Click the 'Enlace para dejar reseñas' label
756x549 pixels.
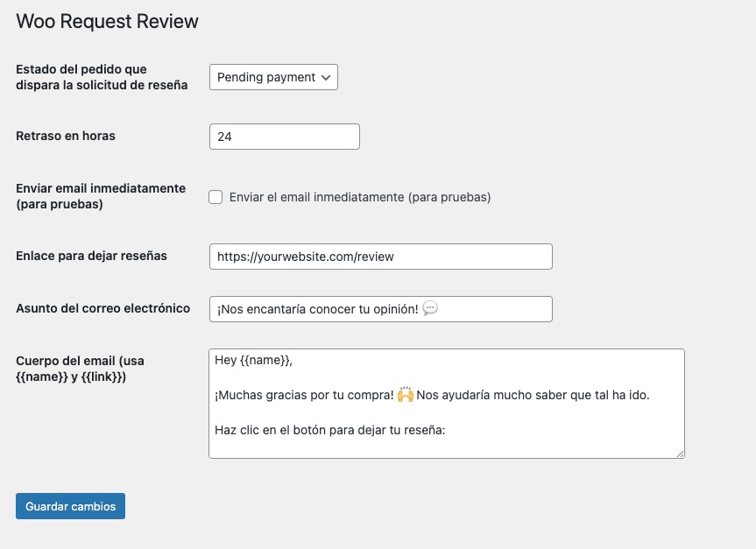92,256
